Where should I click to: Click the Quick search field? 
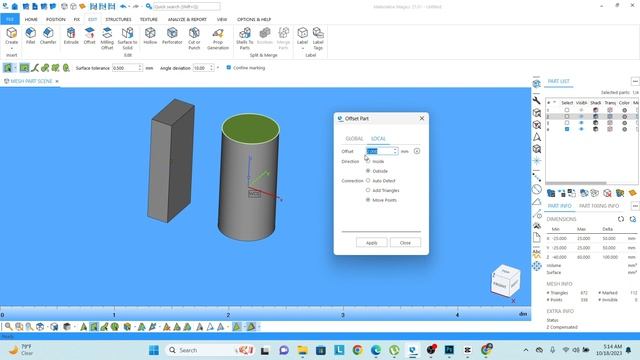(187, 7)
